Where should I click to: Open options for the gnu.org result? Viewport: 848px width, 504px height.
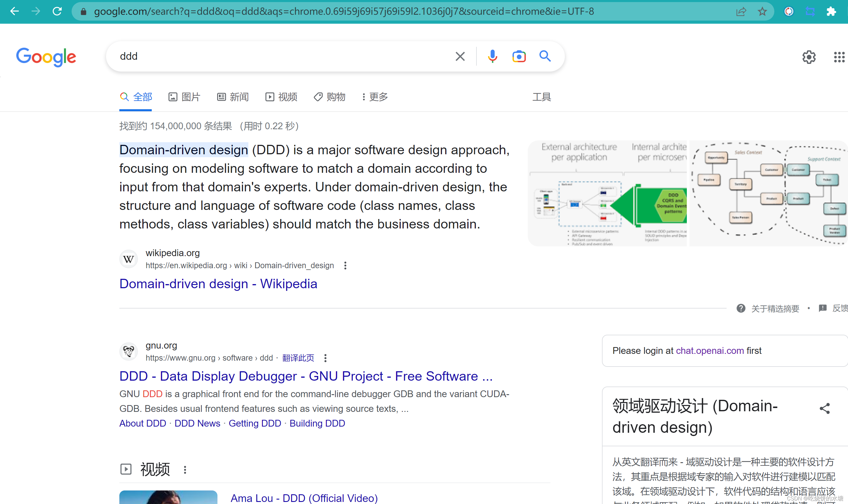pos(325,358)
